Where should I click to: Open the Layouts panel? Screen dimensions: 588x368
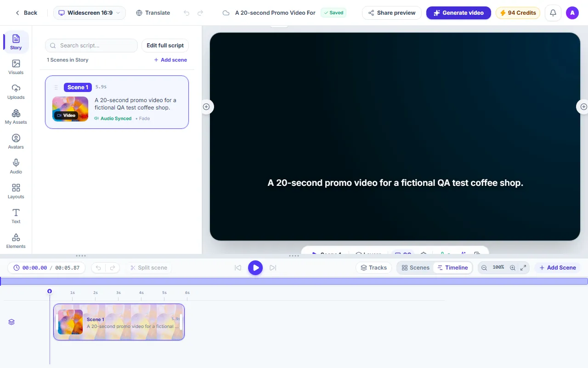16,191
